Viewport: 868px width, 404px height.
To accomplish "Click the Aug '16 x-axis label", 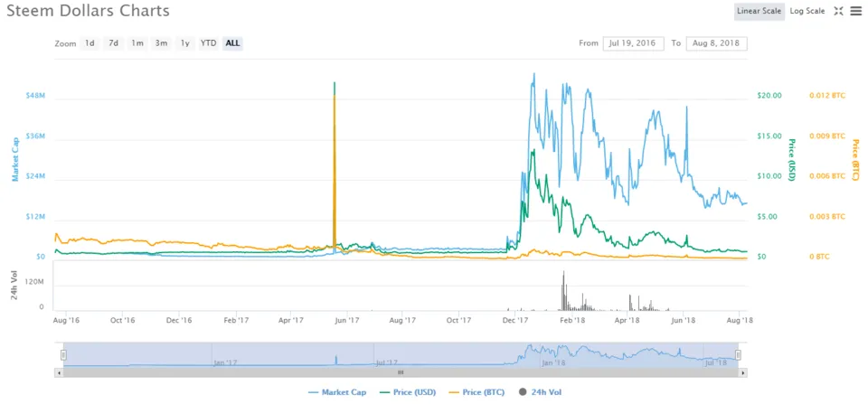I will pyautogui.click(x=66, y=320).
